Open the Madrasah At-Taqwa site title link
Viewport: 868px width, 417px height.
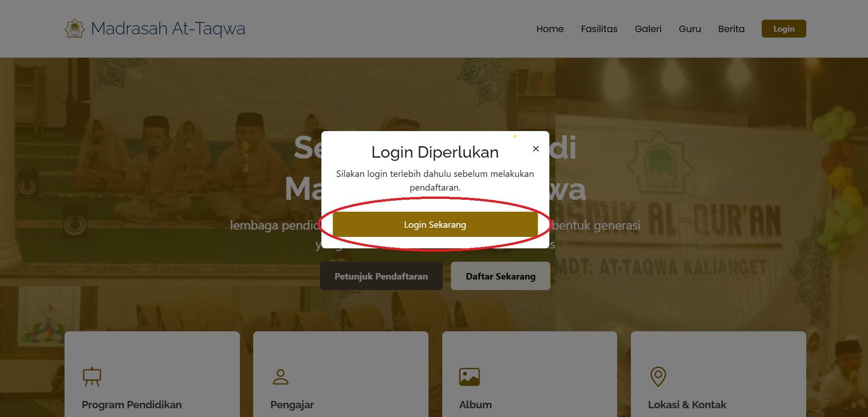(168, 28)
